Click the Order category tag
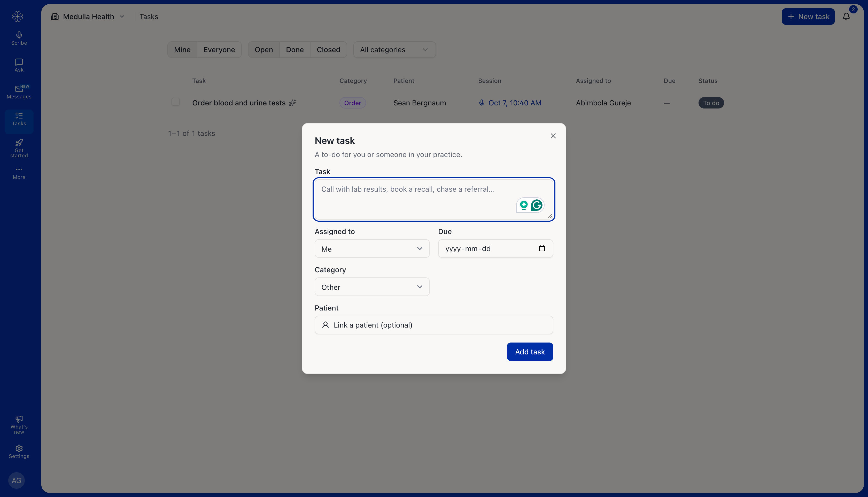This screenshot has width=868, height=497. coord(352,103)
